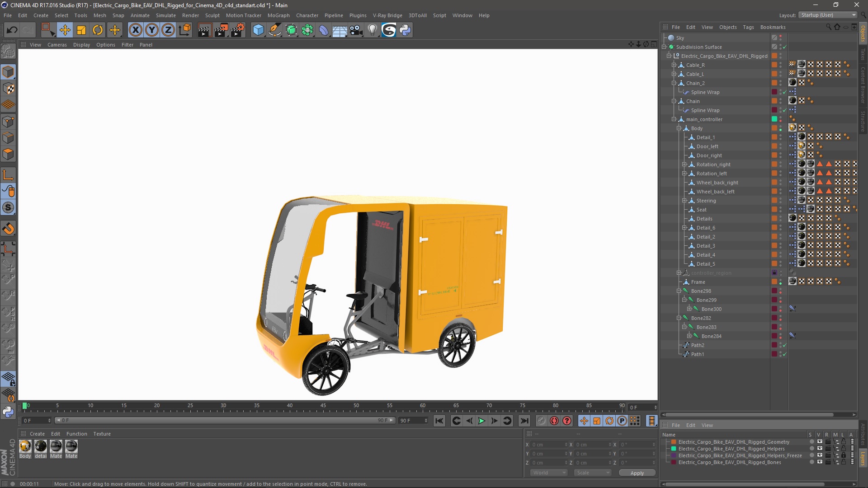Open the Simulate menu
This screenshot has width=868, height=488.
[x=166, y=15]
